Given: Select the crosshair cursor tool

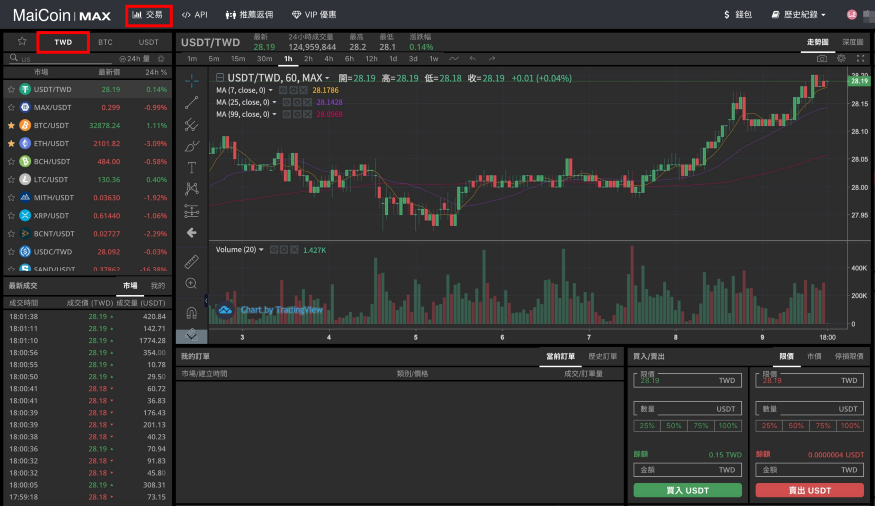Looking at the screenshot, I should coord(191,81).
